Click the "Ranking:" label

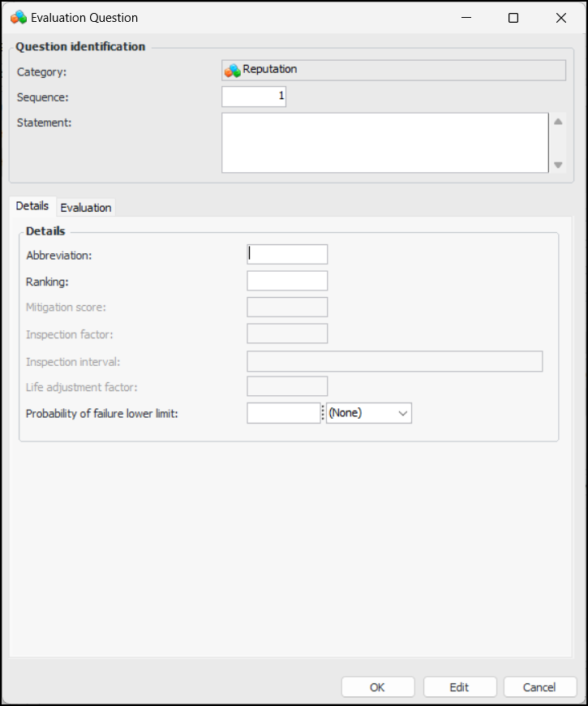47,282
